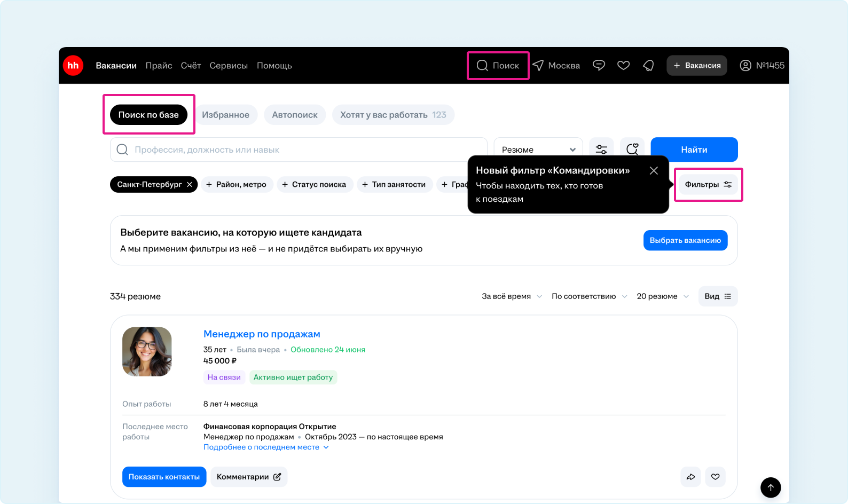Open the Прайс menu item
This screenshot has width=848, height=504.
(159, 66)
